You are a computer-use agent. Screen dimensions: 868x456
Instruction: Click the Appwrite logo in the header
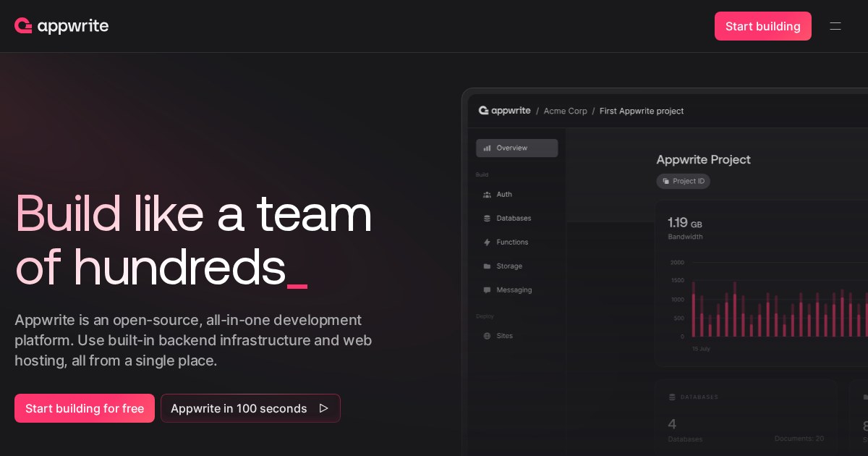point(61,26)
